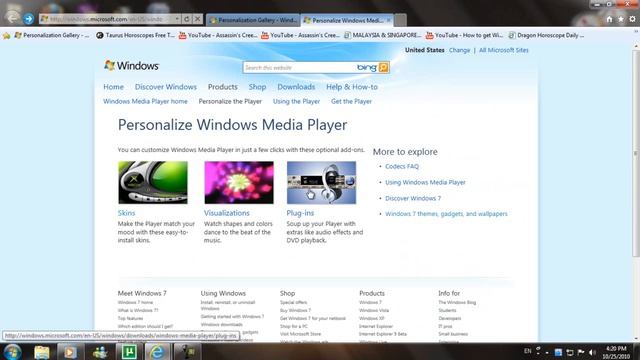Refresh the page with the reload icon
The width and height of the screenshot is (640, 360).
(x=187, y=19)
